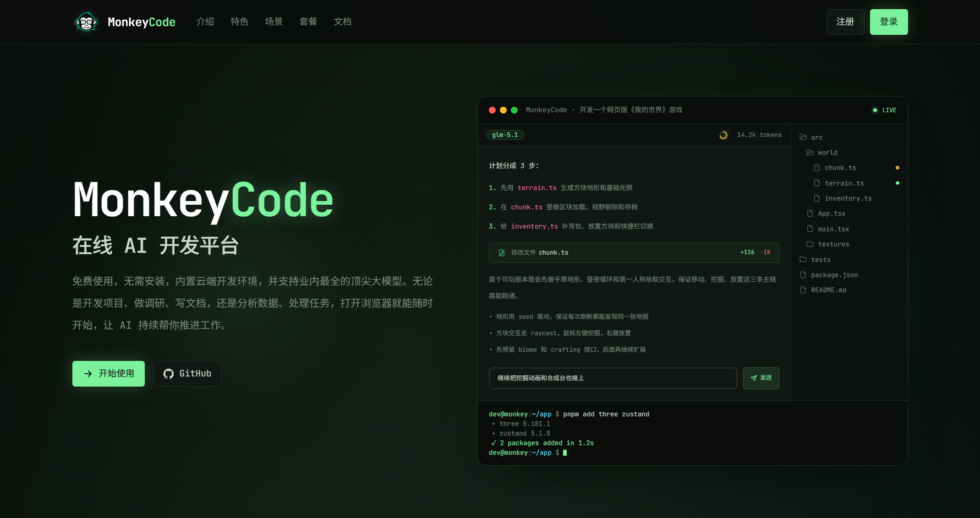
Task: Click the terminal cursor prompt line
Action: click(x=528, y=453)
